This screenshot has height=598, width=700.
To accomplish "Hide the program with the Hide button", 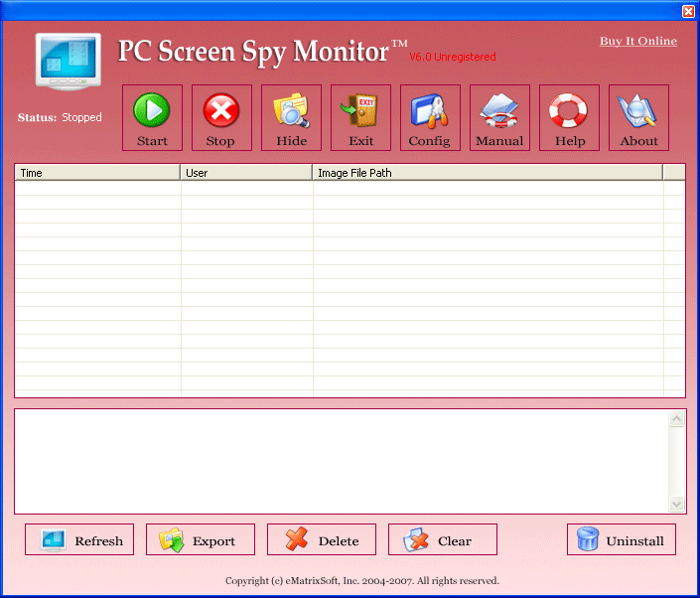I will [291, 117].
